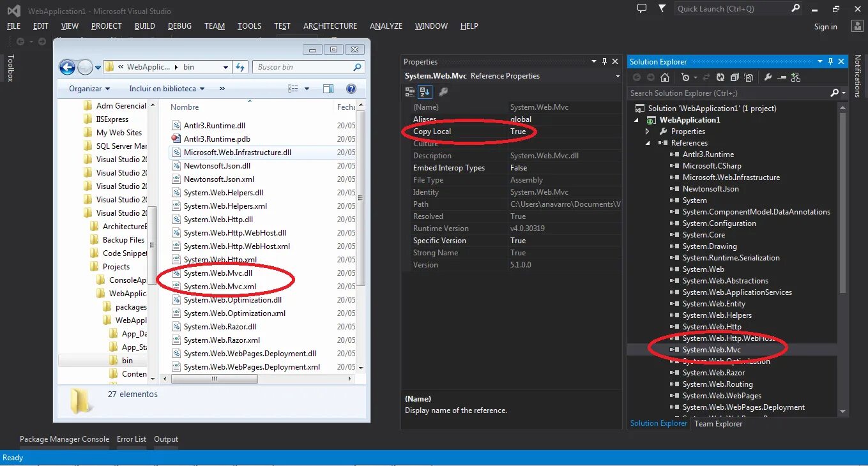Open Toolbox side tab
This screenshot has width=868, height=466.
tap(10, 68)
